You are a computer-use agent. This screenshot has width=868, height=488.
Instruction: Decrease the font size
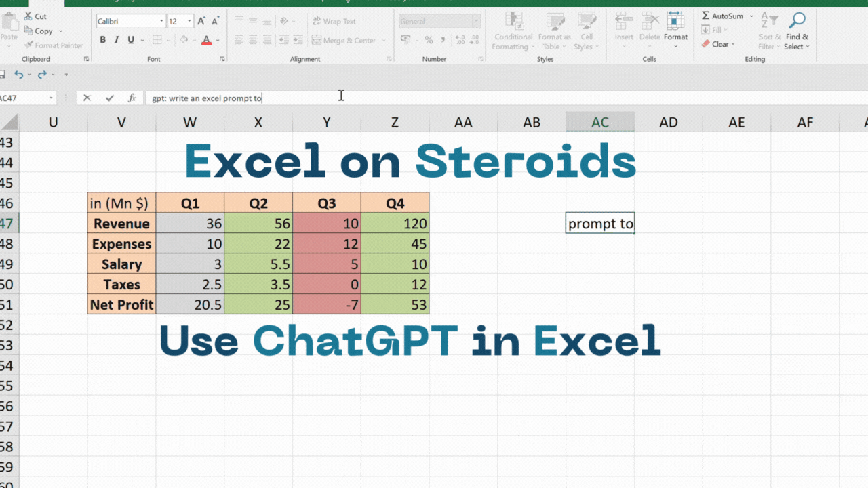tap(214, 22)
